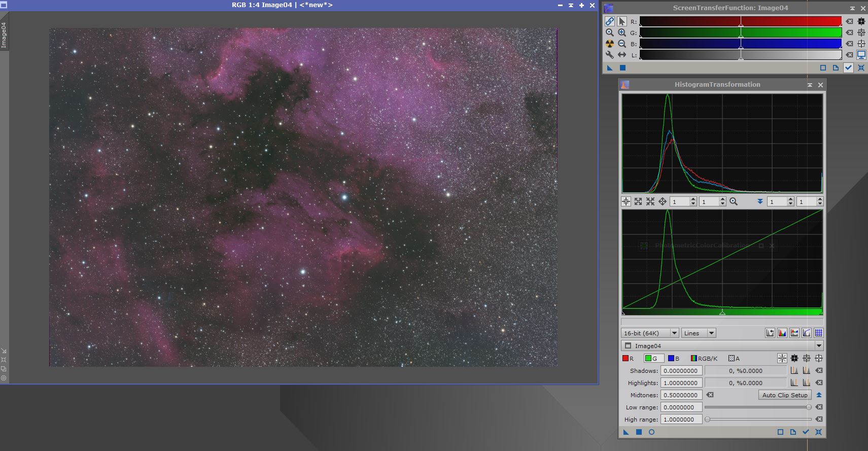The height and width of the screenshot is (451, 868).
Task: Click the histogram zoom magnifier icon
Action: (x=734, y=201)
